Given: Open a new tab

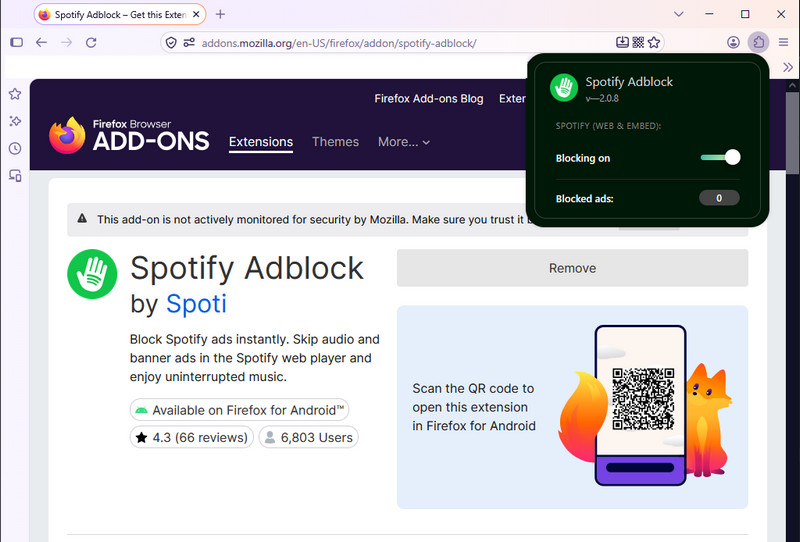Looking at the screenshot, I should pyautogui.click(x=220, y=14).
